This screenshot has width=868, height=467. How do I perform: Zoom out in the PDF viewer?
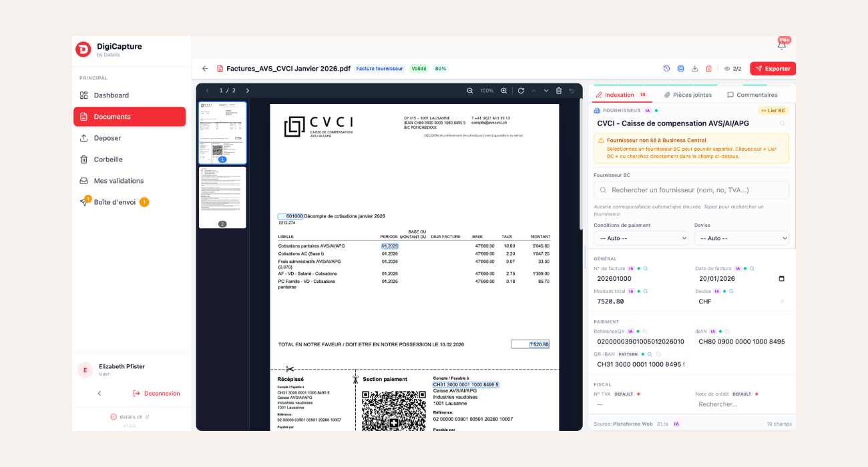469,91
